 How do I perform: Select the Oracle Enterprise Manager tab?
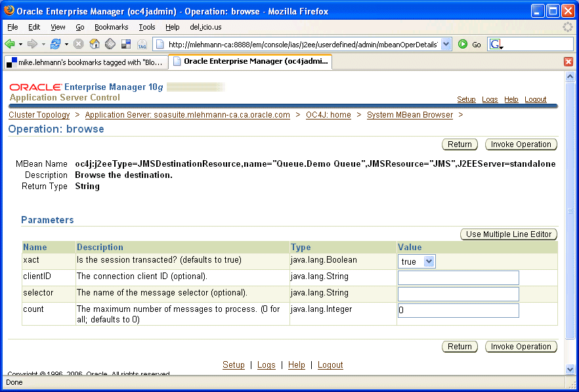coord(250,61)
